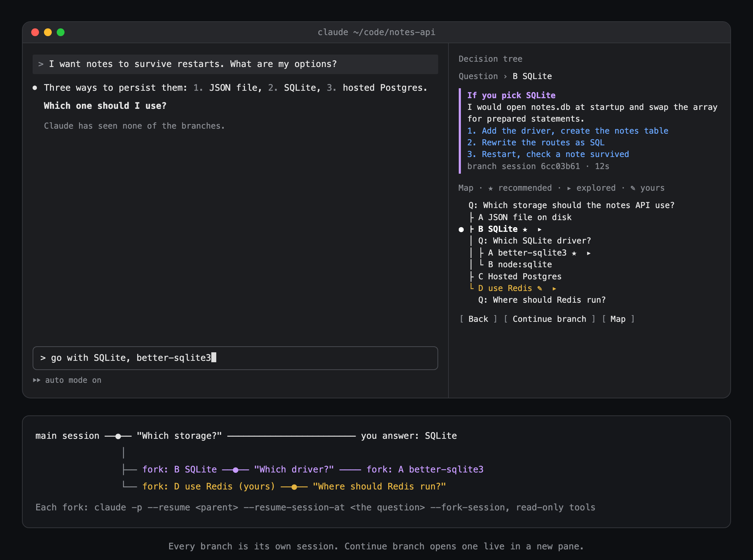Click 'Q: Where should Redis run?' row

pyautogui.click(x=542, y=300)
